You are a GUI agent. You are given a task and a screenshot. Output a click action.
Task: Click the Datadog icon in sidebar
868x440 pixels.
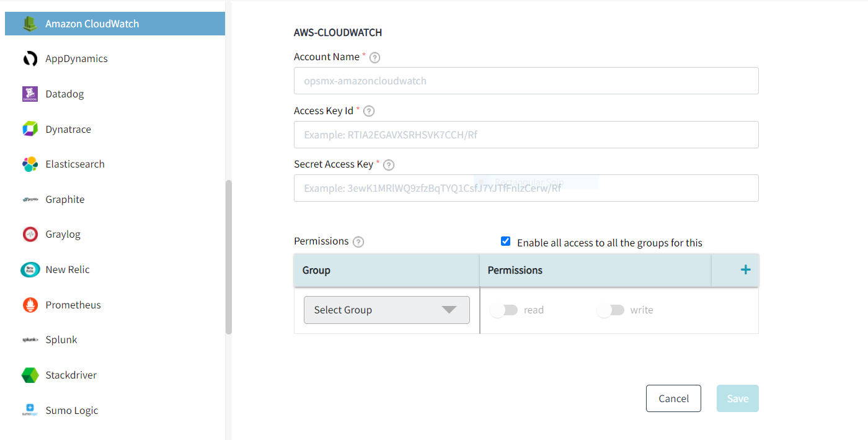(x=29, y=94)
